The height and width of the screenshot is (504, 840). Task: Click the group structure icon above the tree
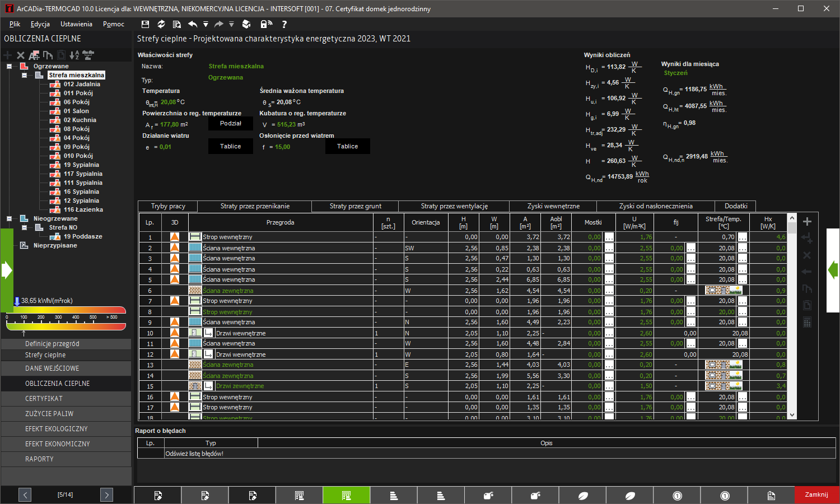coord(88,55)
